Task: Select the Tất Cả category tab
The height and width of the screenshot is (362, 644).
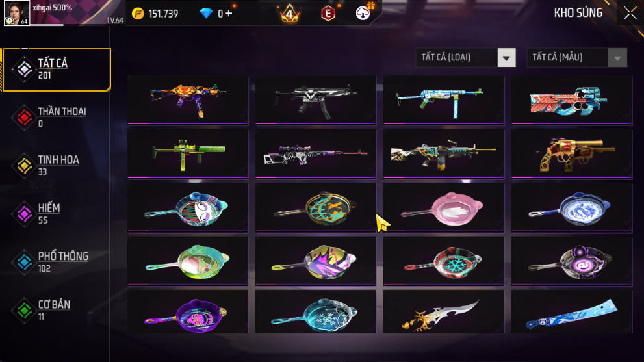Action: click(x=57, y=70)
